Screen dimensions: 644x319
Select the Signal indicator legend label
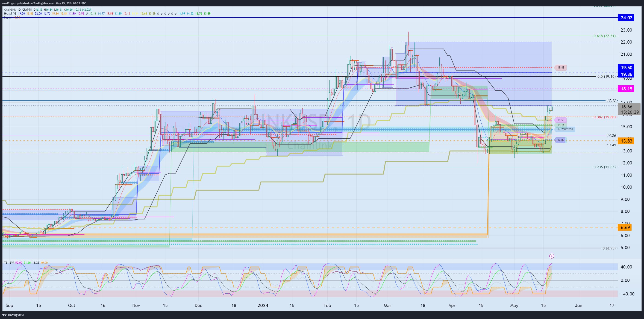coord(8,18)
